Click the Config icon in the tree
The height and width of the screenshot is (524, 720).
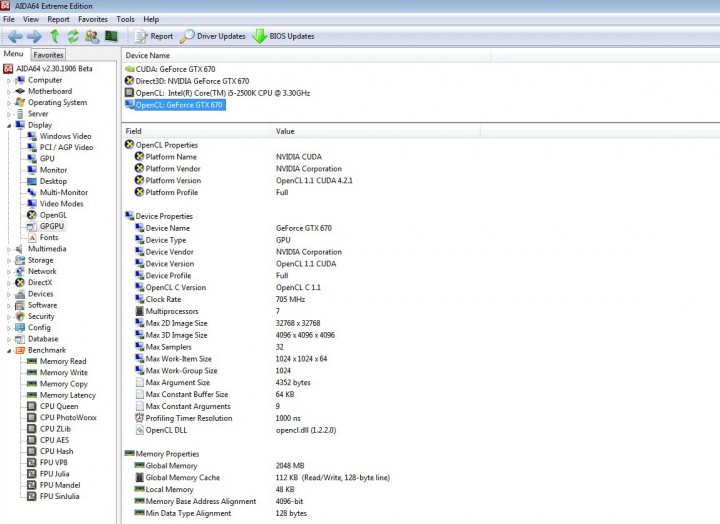pos(20,327)
